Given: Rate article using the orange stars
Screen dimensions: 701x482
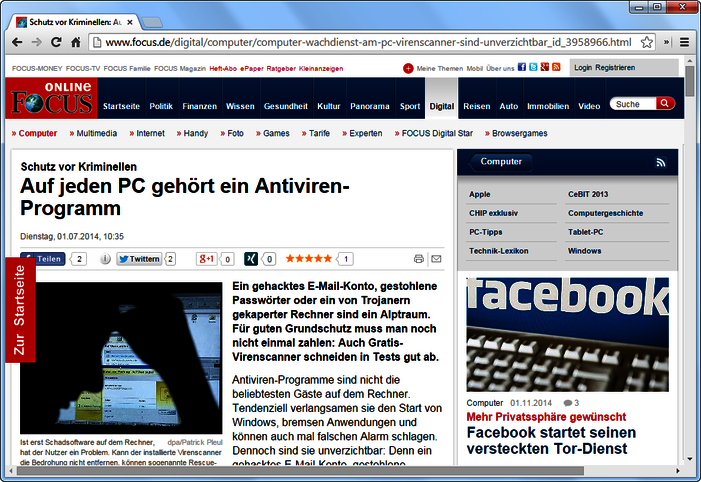Looking at the screenshot, I should coord(309,259).
